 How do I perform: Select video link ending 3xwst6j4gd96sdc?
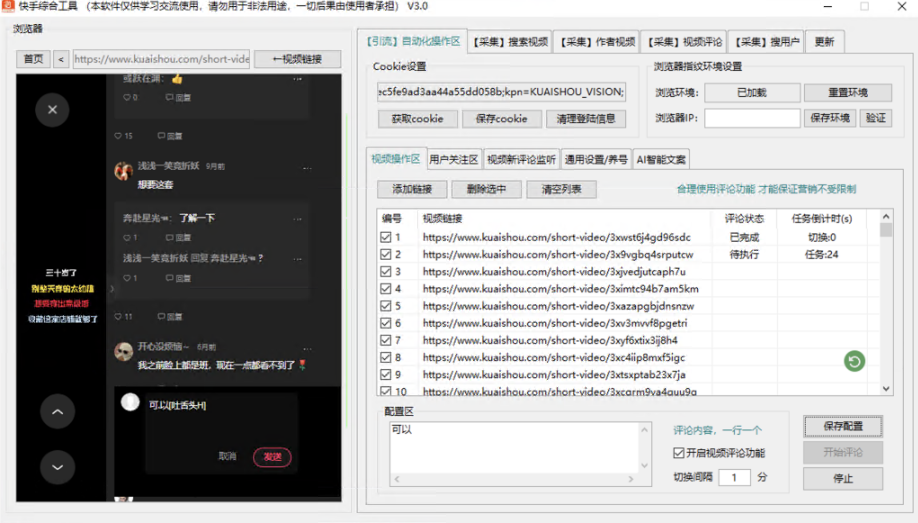click(556, 237)
